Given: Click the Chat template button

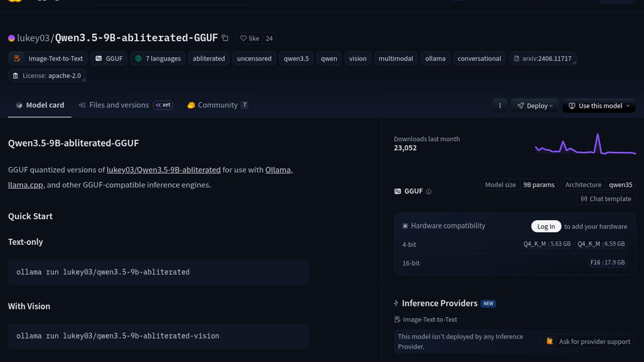Looking at the screenshot, I should click(606, 199).
